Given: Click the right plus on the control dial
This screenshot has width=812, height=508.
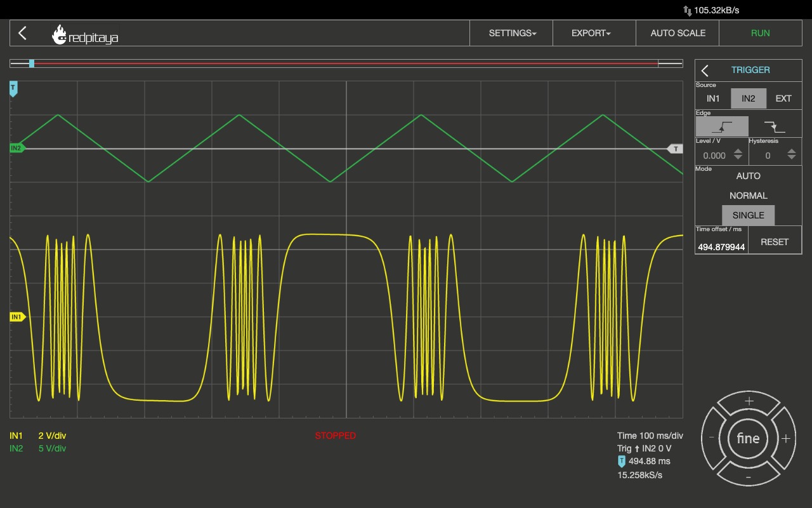Looking at the screenshot, I should click(785, 438).
